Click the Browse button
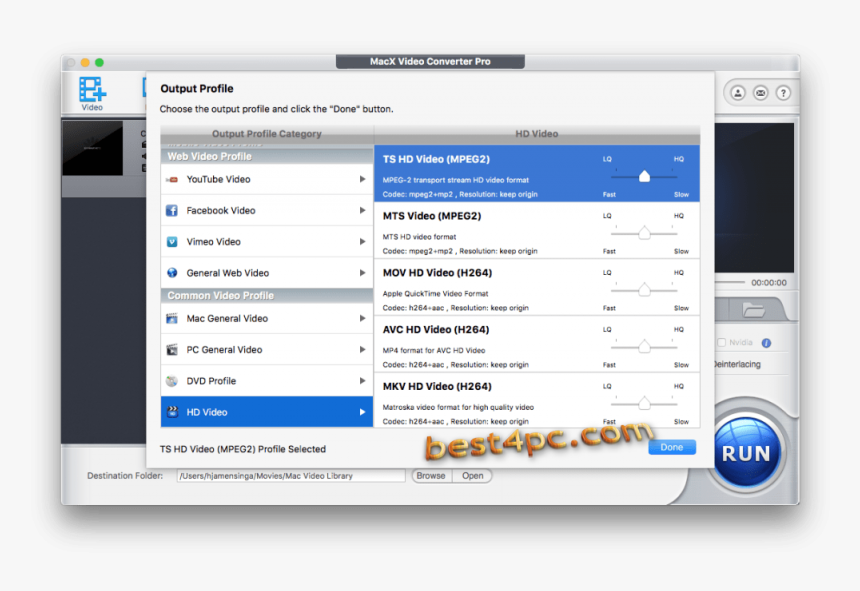 click(431, 476)
